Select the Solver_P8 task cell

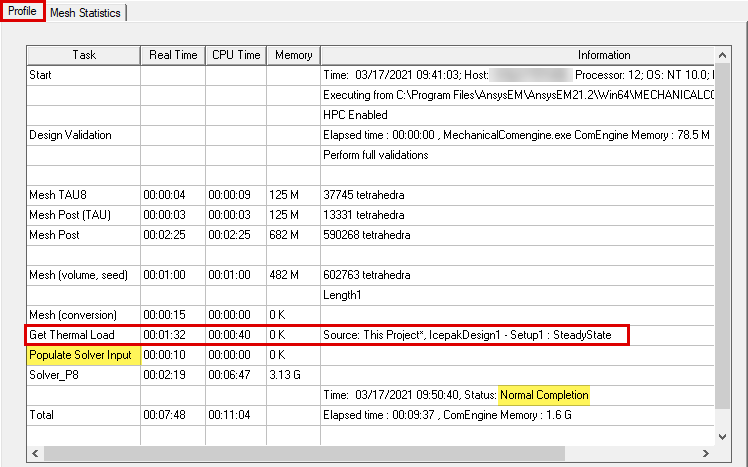click(x=56, y=375)
